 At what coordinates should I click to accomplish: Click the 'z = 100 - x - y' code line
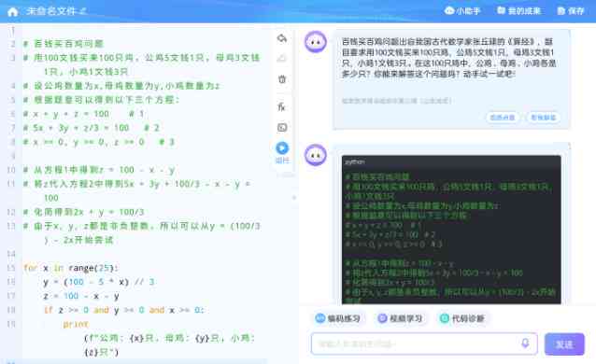[x=81, y=296]
